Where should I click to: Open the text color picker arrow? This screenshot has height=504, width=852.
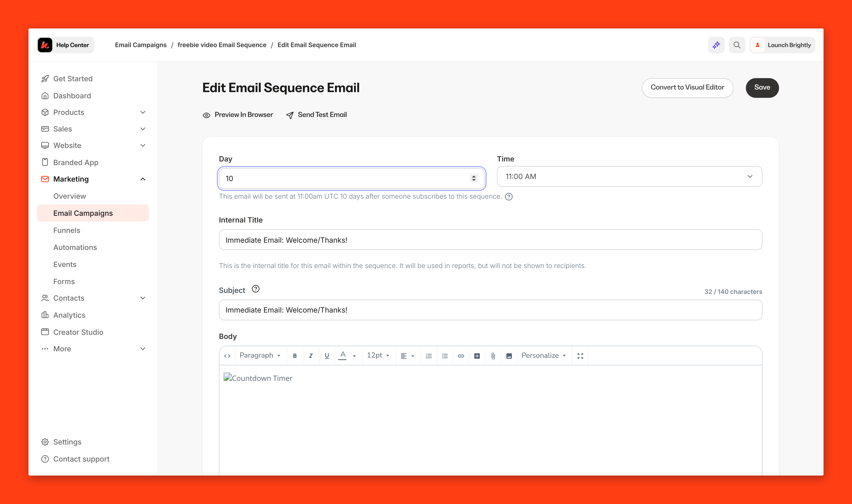[354, 355]
